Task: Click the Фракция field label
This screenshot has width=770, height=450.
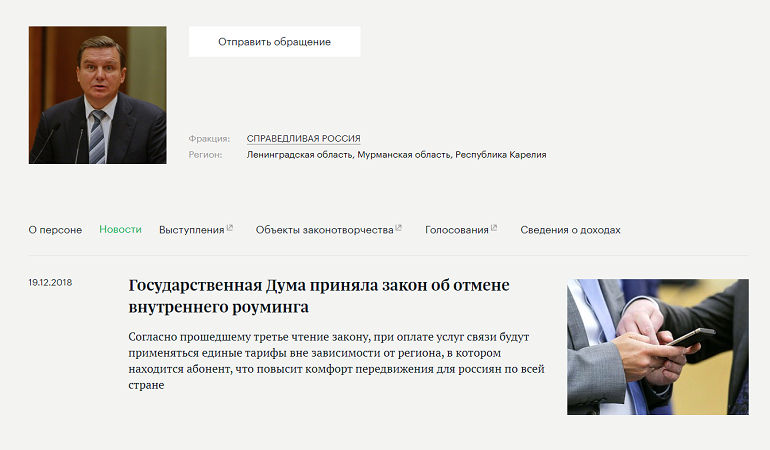Action: [x=209, y=139]
